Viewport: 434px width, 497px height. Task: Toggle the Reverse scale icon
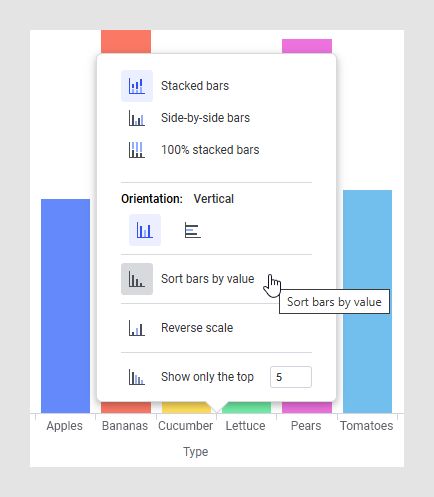click(137, 328)
